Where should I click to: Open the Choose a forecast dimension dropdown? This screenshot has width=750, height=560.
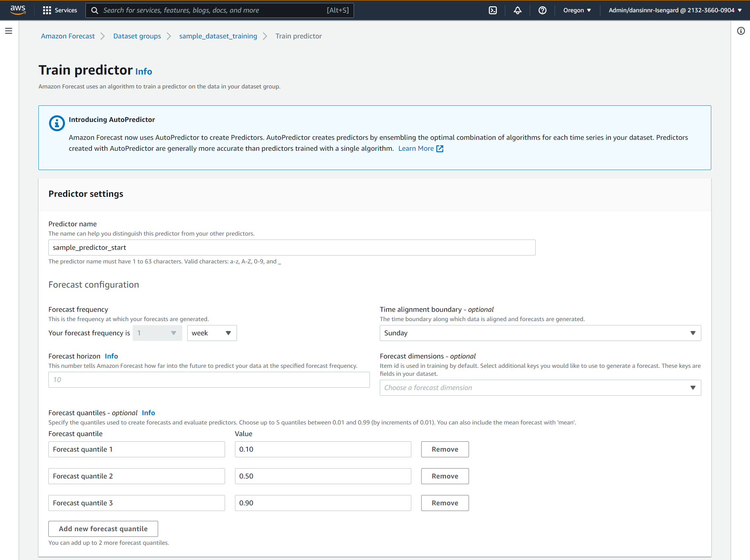click(x=540, y=388)
